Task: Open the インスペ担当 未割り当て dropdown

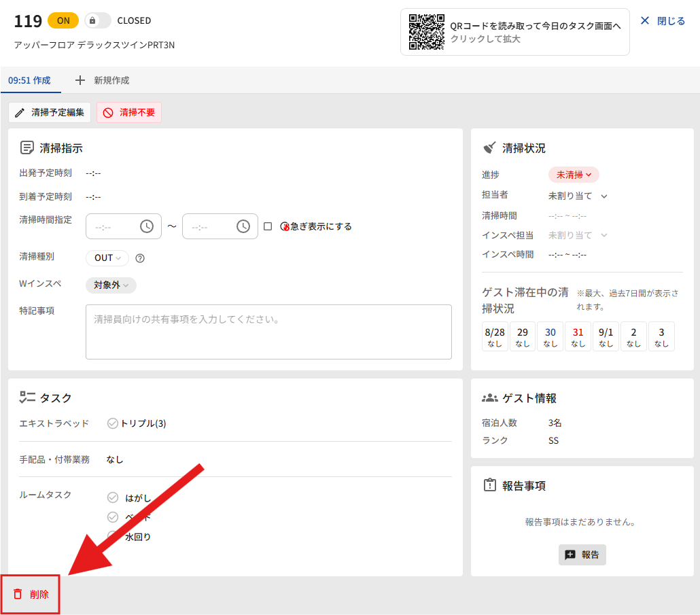Action: pos(578,235)
